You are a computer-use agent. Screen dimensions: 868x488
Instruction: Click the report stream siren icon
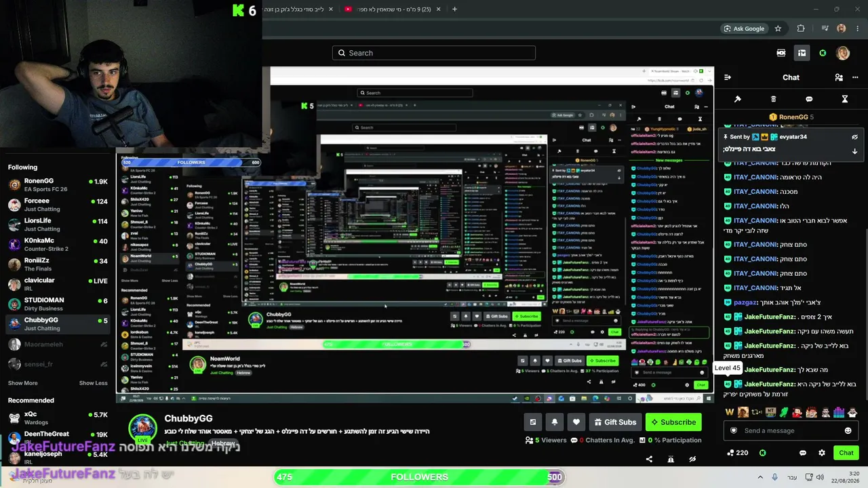[x=671, y=459]
